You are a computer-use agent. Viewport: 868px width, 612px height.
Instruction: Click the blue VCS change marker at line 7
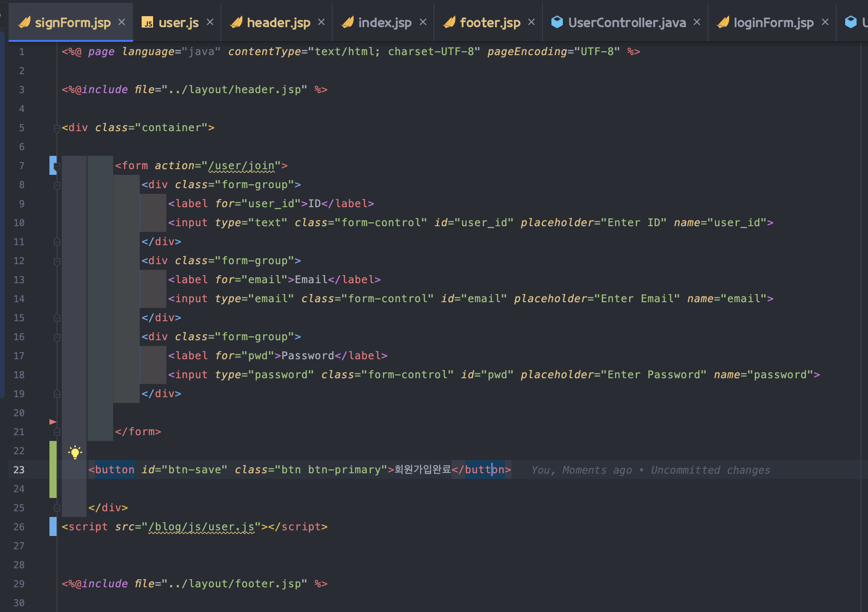53,165
